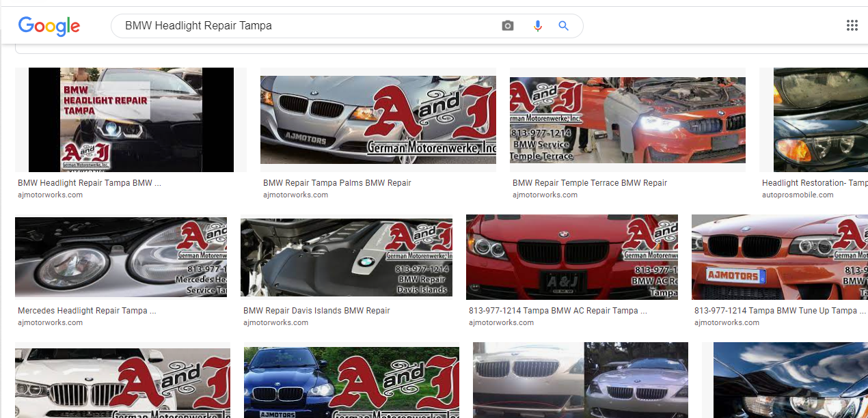Screen dimensions: 868x418
Task: Click 'BMW Repair Temple Terrace BMW Repair' title
Action: click(x=589, y=183)
